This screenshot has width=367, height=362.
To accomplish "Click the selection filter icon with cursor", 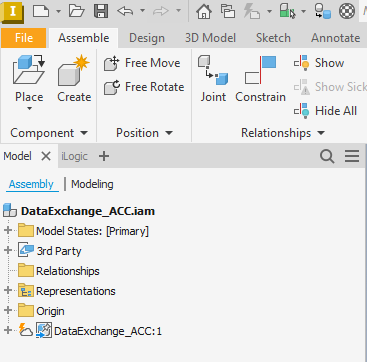I will [288, 11].
